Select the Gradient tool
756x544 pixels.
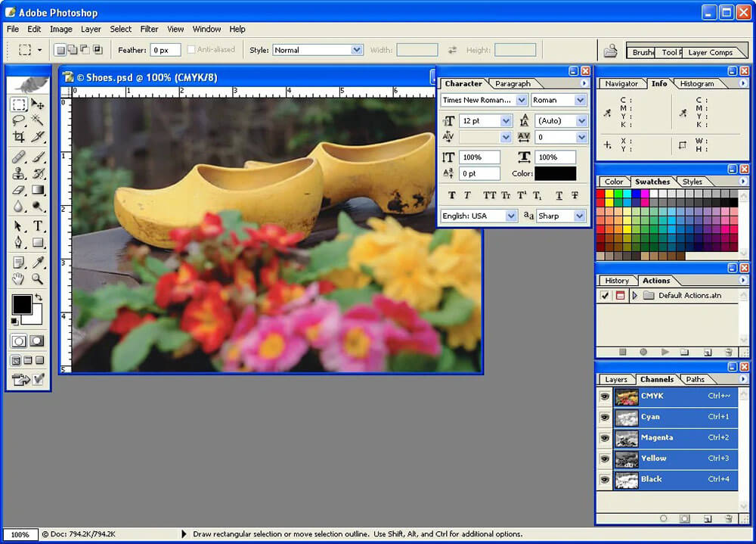pos(38,190)
